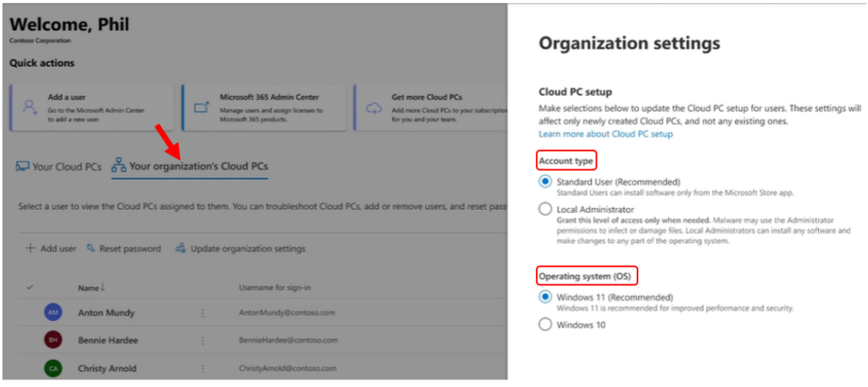Click Update organization settings button
The image size is (868, 387).
240,249
